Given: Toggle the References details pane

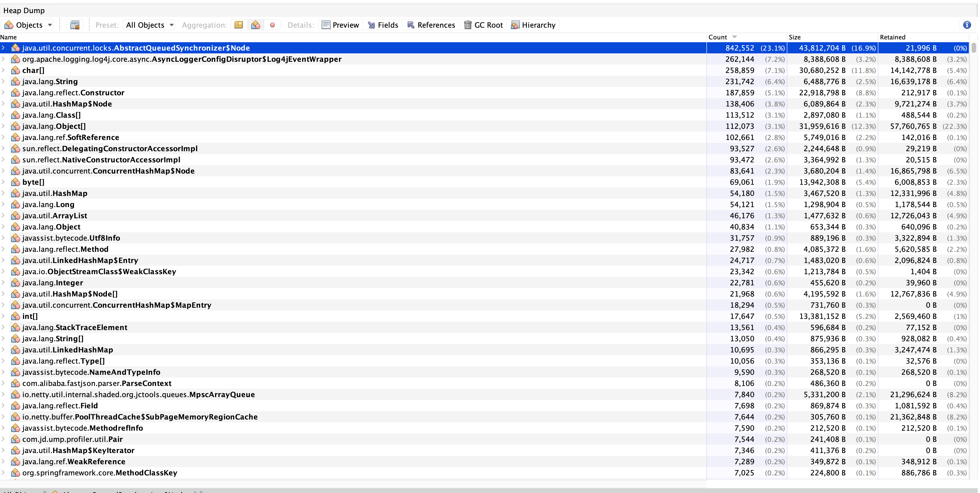Looking at the screenshot, I should 431,25.
